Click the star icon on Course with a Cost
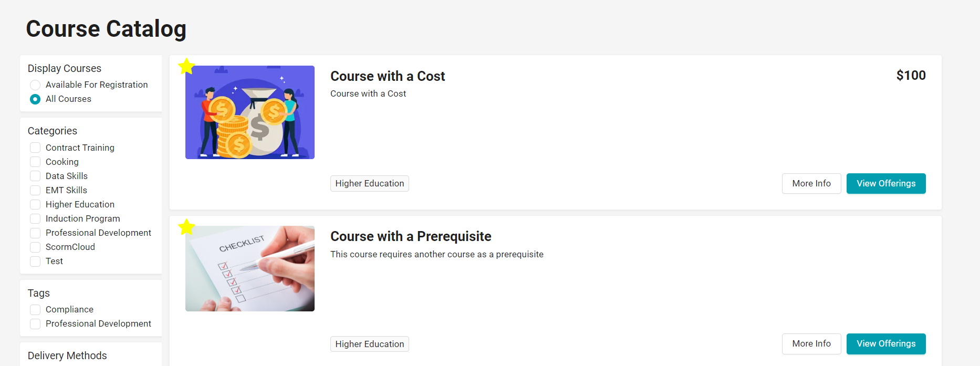This screenshot has height=366, width=980. click(x=186, y=66)
